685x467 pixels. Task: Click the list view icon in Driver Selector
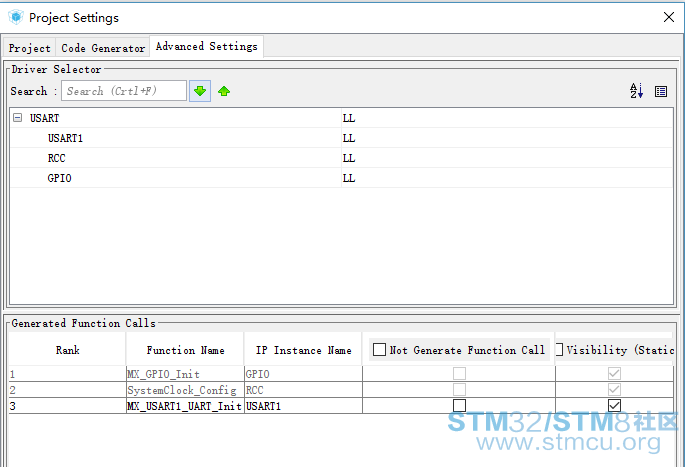[661, 91]
